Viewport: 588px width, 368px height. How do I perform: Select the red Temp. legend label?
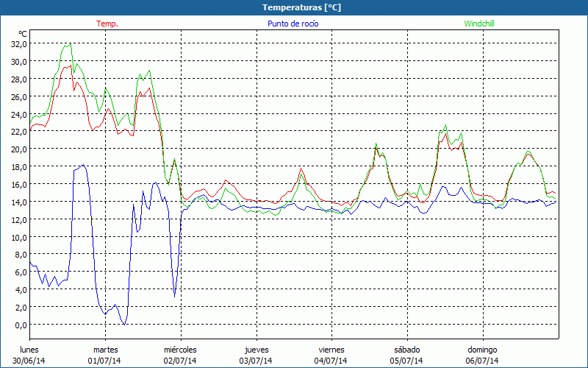(107, 24)
